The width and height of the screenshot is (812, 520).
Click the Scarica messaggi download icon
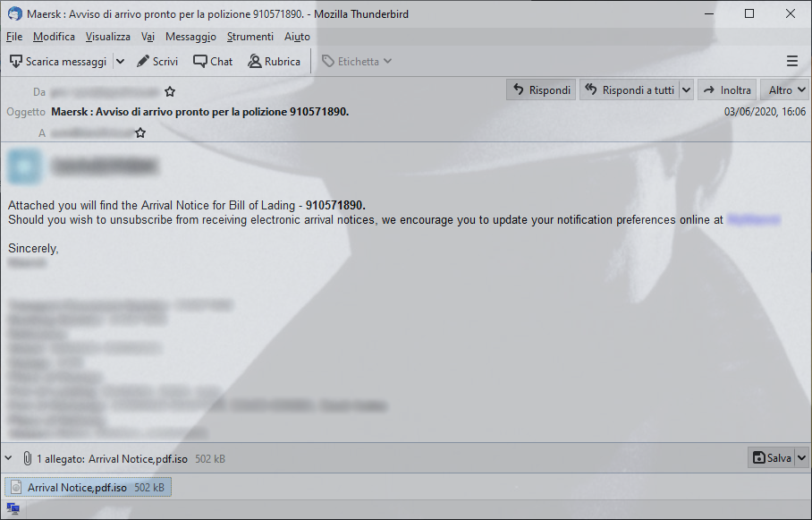[16, 62]
